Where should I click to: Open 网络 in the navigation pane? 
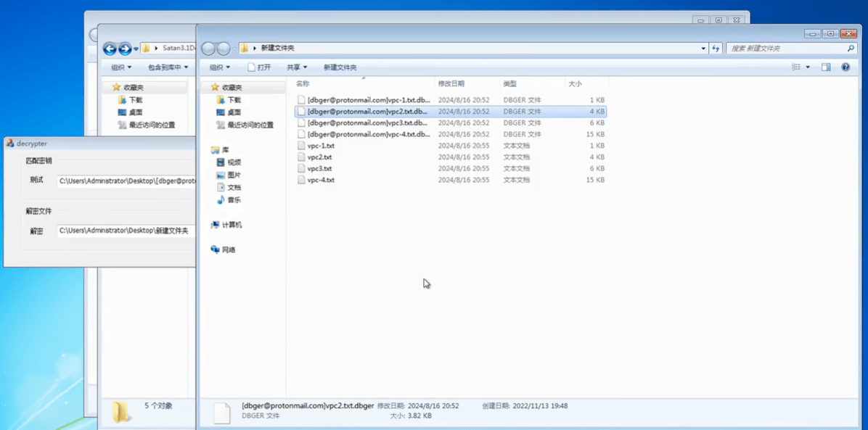coord(224,249)
